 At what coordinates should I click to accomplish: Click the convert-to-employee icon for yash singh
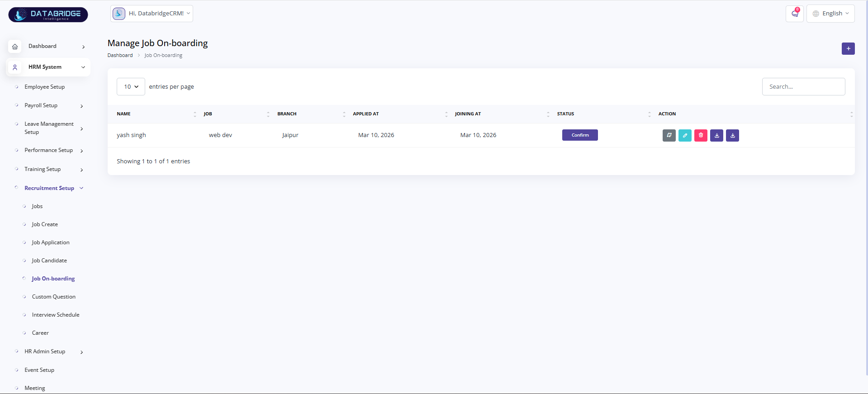pos(669,135)
